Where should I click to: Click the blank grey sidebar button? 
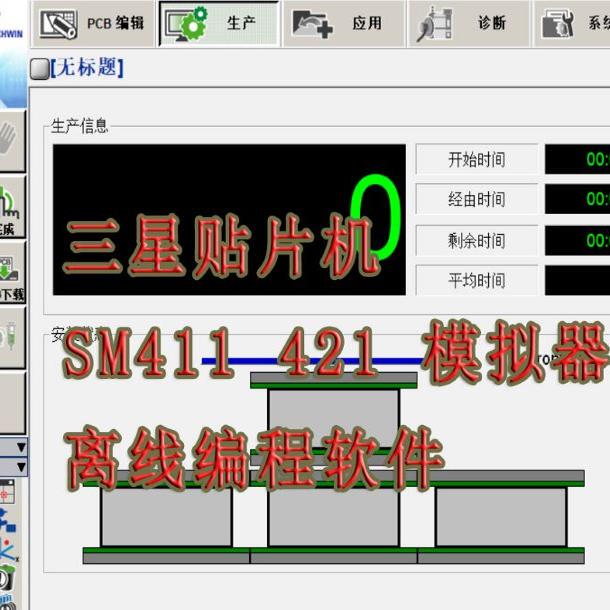pyautogui.click(x=12, y=403)
